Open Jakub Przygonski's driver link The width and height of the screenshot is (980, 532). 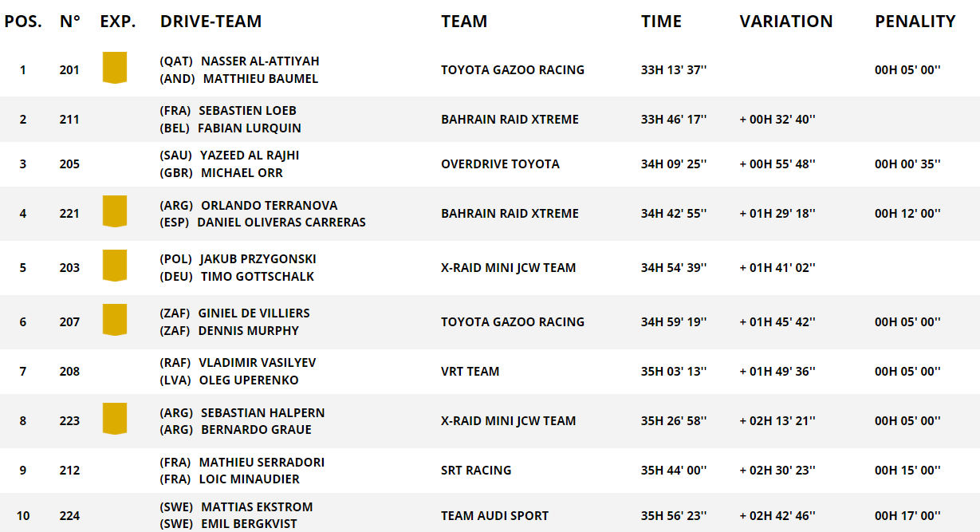click(258, 259)
